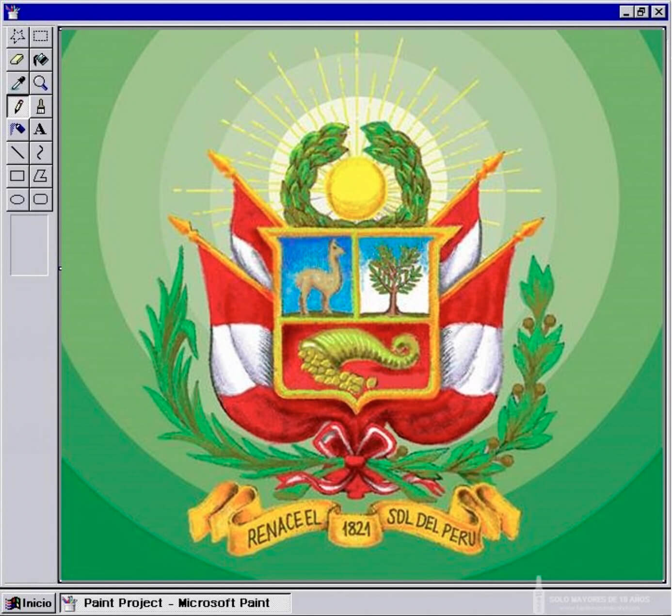Viewport: 672px width, 616px height.
Task: Click the Paint Project taskbar button
Action: coord(176,603)
